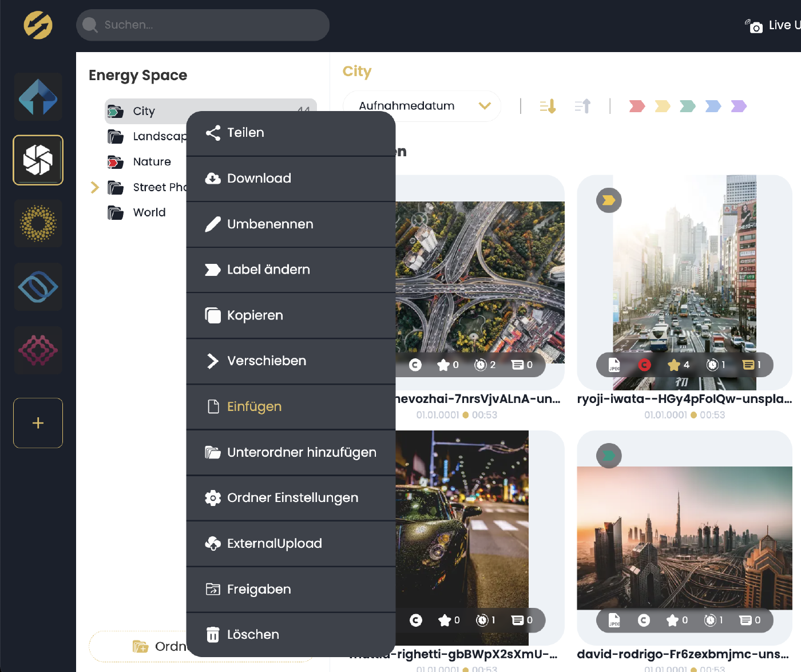Click Löschen to delete the folder

click(x=253, y=634)
